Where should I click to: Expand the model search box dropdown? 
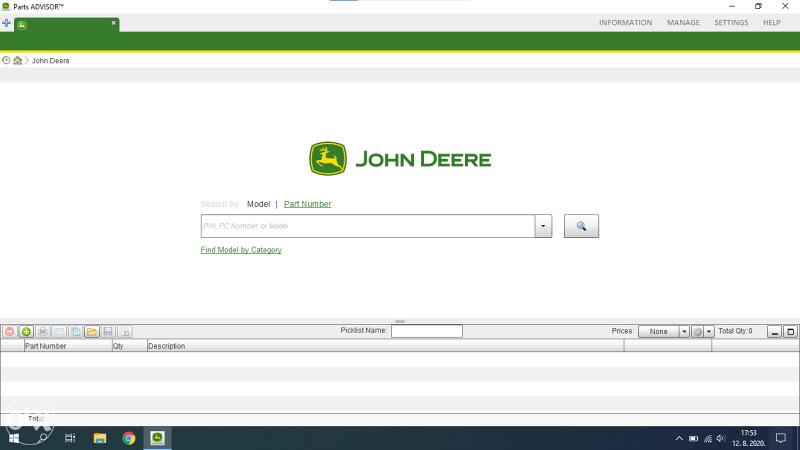click(x=544, y=227)
